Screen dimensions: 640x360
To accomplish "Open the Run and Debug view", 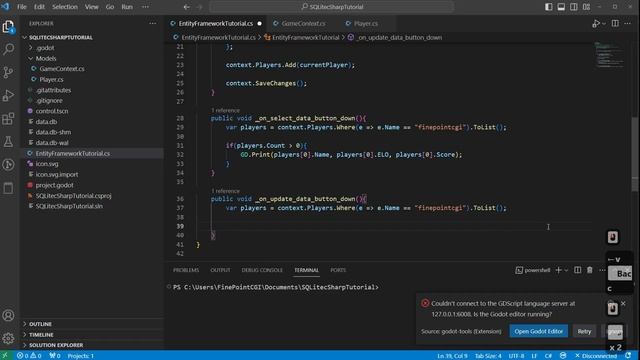I will click(8, 96).
